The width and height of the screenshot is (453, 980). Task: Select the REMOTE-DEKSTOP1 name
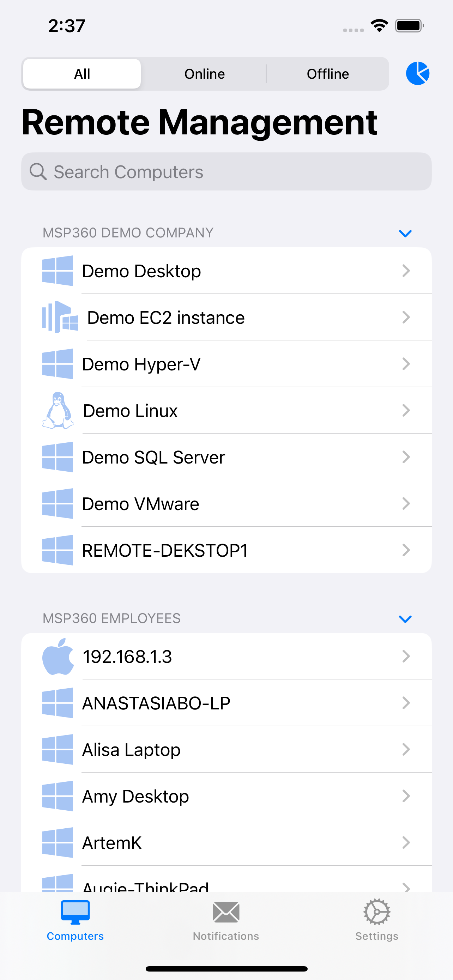tap(165, 551)
